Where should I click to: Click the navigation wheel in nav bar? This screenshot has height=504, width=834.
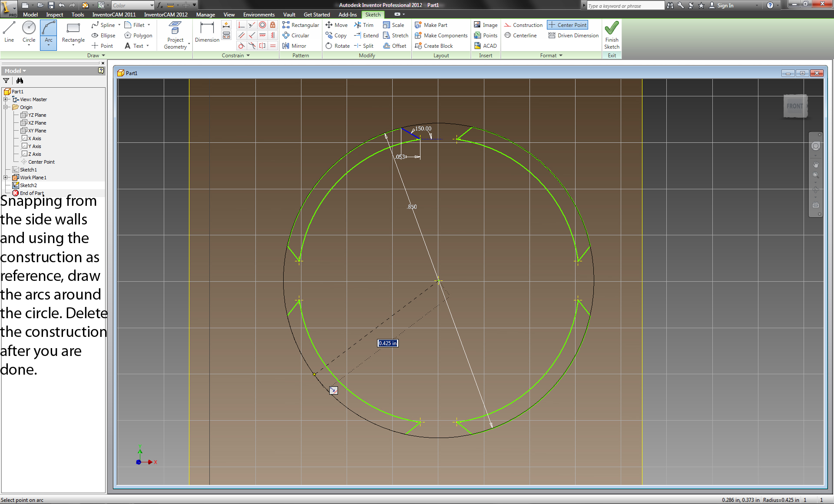tap(816, 146)
